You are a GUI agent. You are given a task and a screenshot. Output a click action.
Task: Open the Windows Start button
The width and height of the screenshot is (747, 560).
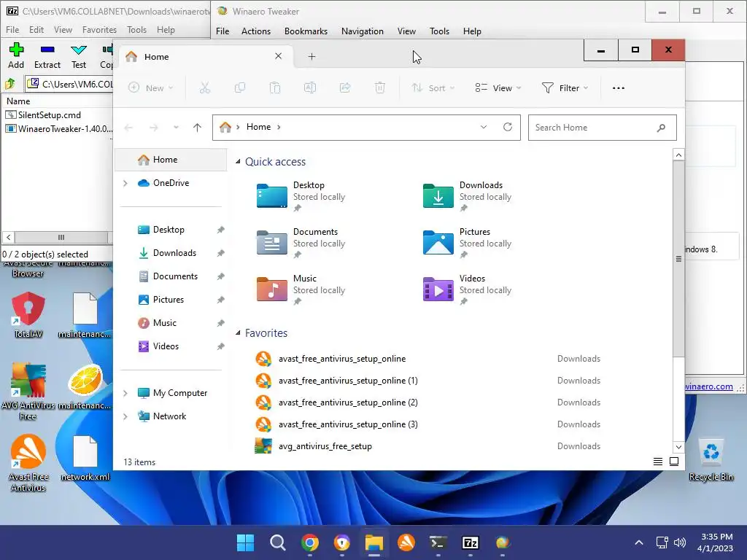pos(246,542)
